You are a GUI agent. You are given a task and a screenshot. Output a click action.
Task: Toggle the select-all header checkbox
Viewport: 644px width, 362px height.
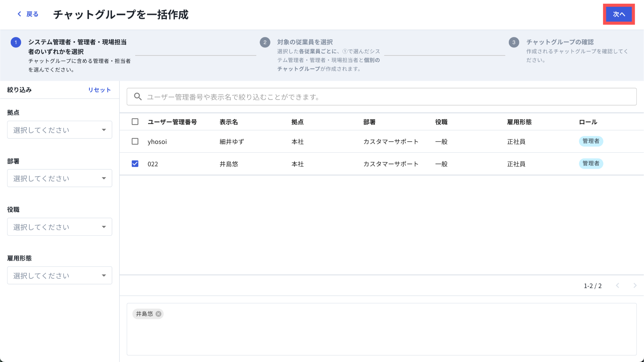[135, 122]
